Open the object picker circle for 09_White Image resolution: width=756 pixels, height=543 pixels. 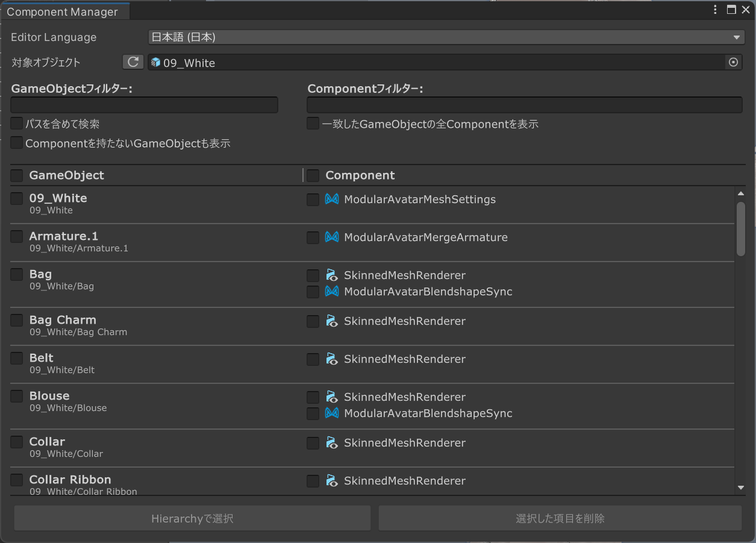click(x=733, y=62)
